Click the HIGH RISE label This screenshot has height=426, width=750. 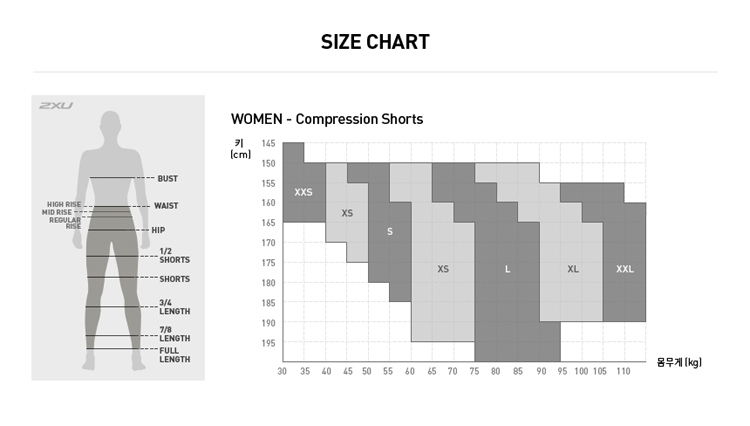click(x=64, y=204)
